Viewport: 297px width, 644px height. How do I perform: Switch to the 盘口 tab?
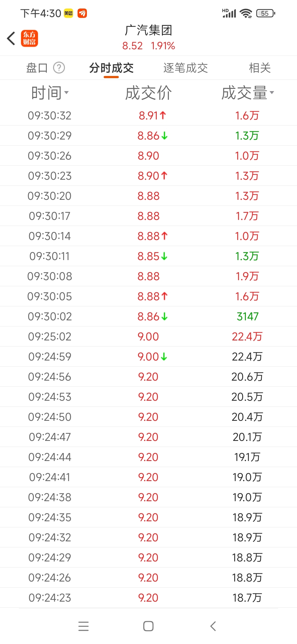pos(37,68)
